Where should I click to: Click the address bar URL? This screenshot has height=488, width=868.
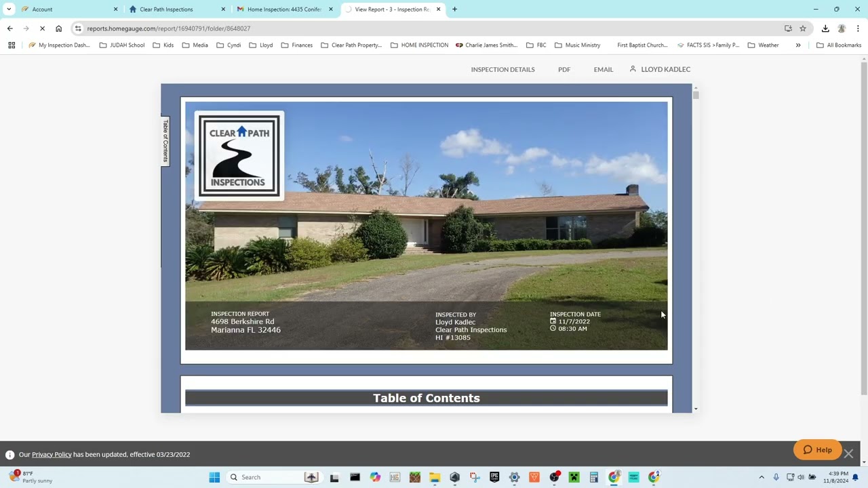[169, 28]
